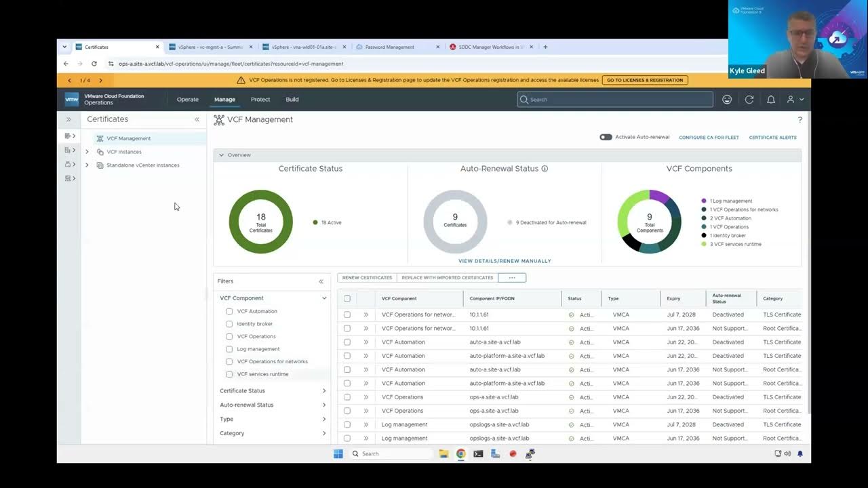The width and height of the screenshot is (868, 488).
Task: Reload the browser page
Action: click(x=94, y=64)
